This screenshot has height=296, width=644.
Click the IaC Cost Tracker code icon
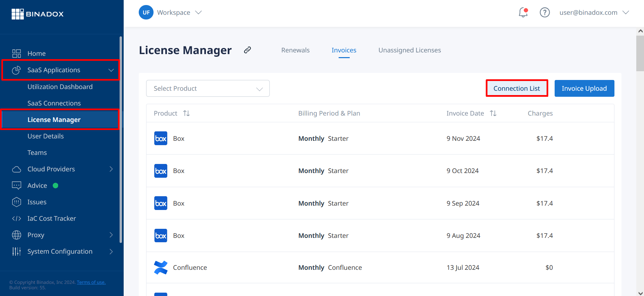[x=16, y=218]
